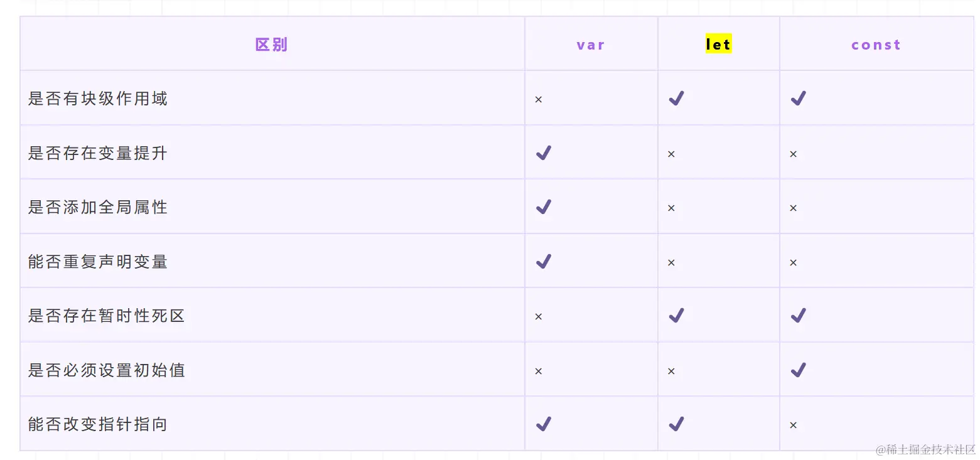
Task: Click the let checkmark in 能否改变指针指向 row
Action: coord(676,424)
